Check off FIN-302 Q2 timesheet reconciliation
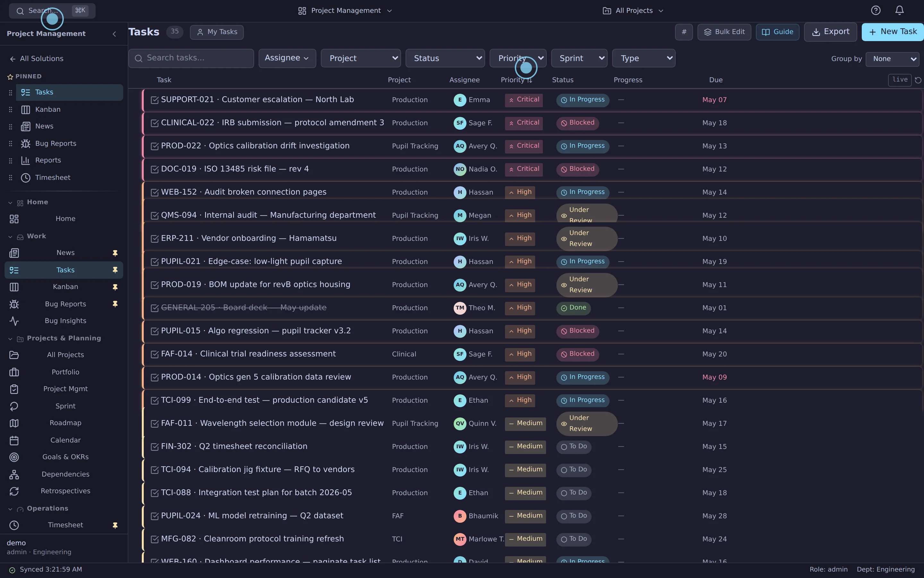924x578 pixels. click(155, 447)
